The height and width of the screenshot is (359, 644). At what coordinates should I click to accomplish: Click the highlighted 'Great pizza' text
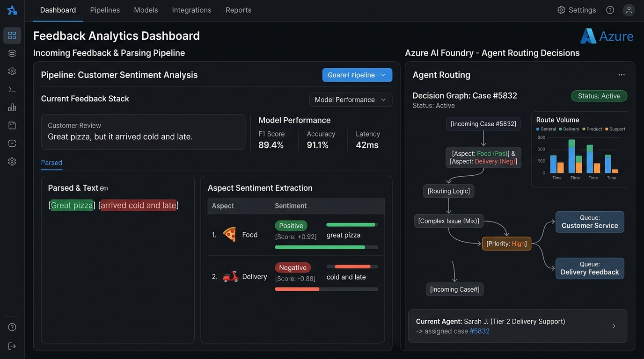click(x=72, y=205)
